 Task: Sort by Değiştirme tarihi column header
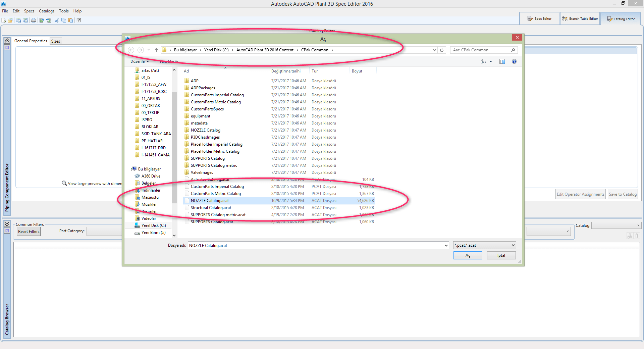[289, 71]
